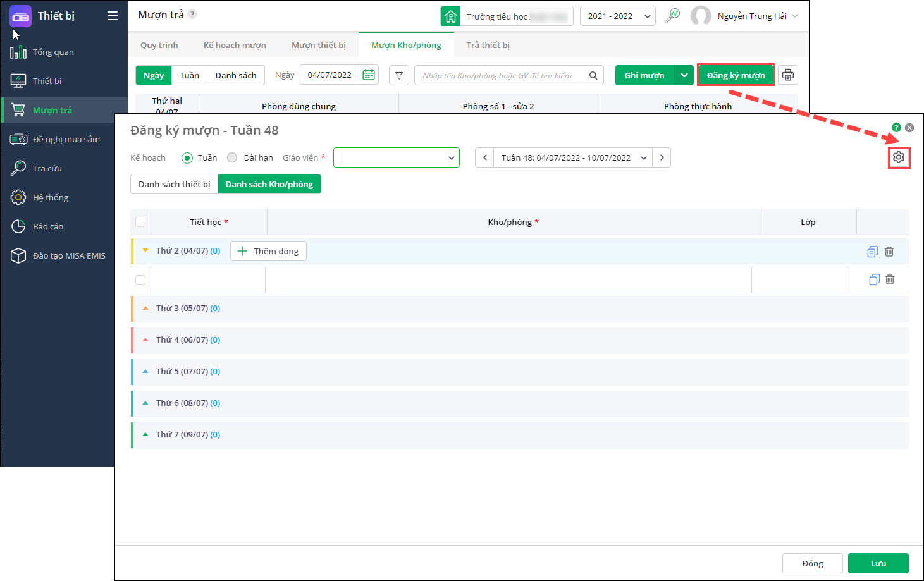Open the calendar date picker icon
Viewport: 924px width, 581px height.
369,75
